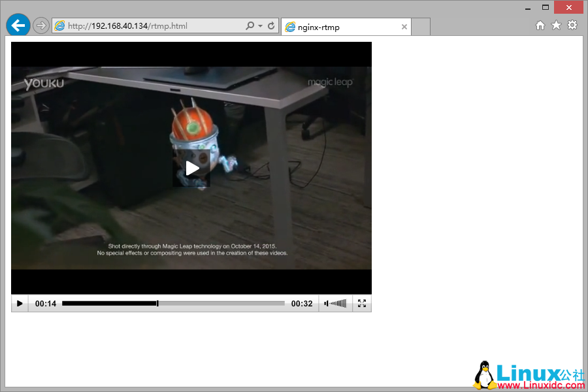Open a new tab beside nginx-rtmp
This screenshot has width=588, height=392.
pos(421,27)
